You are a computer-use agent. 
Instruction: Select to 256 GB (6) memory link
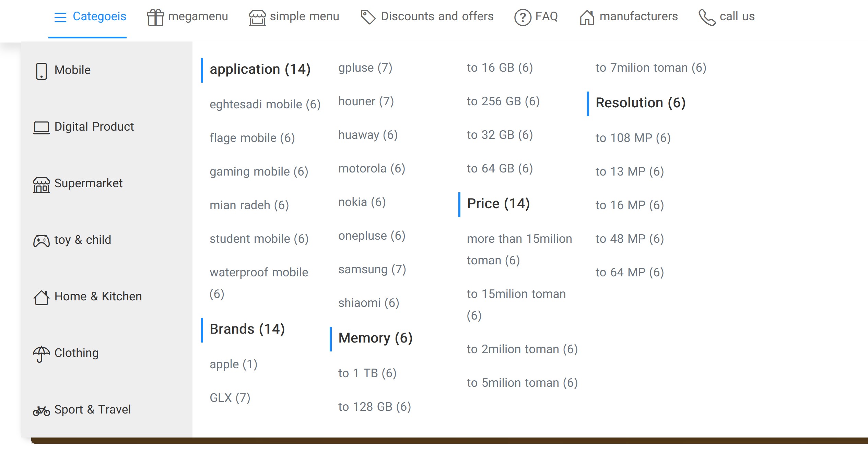503,101
